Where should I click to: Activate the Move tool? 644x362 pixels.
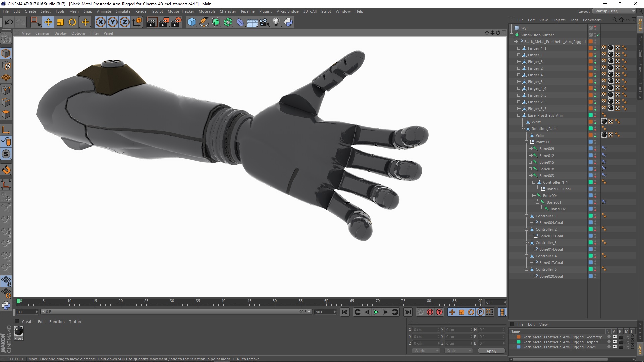click(48, 22)
